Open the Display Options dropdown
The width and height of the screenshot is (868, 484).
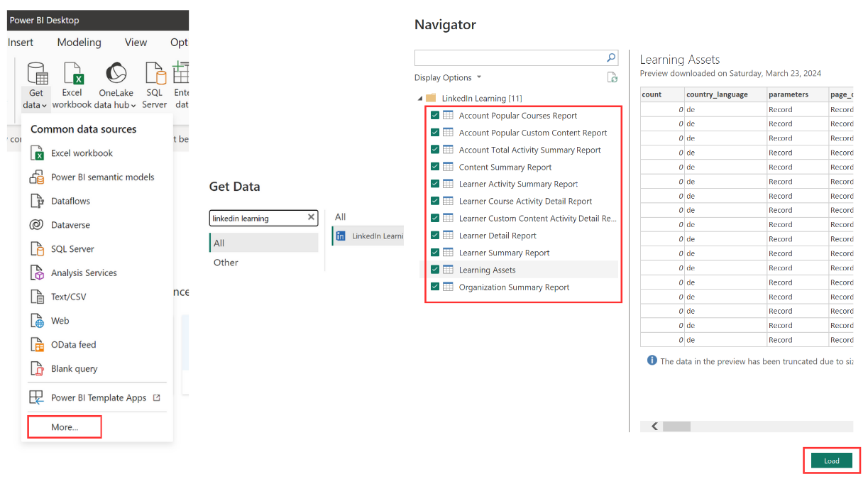[448, 77]
